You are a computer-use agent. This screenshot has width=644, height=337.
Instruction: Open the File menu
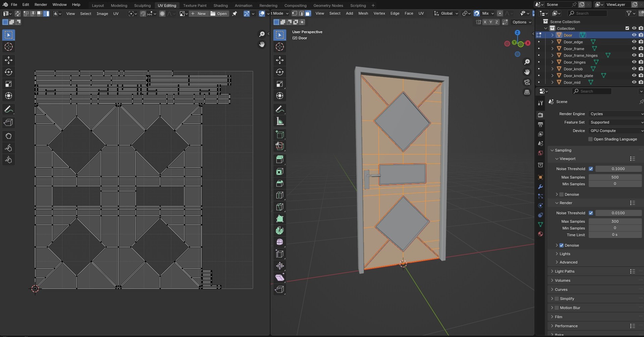click(x=14, y=5)
